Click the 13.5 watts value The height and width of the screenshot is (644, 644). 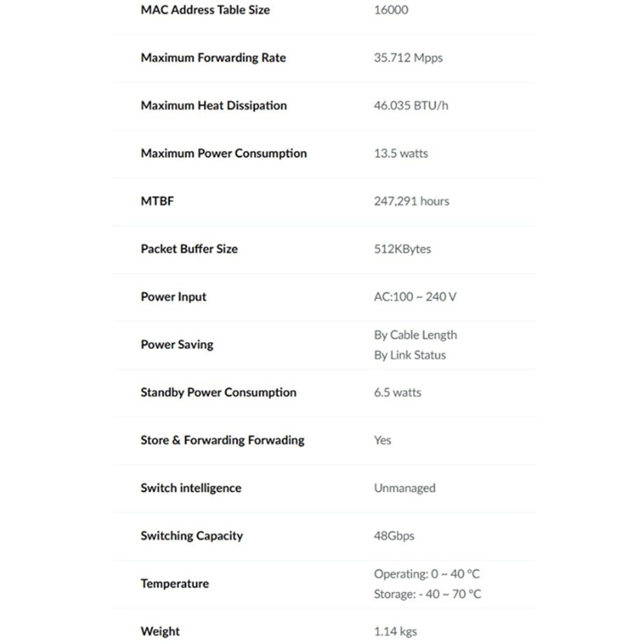click(x=401, y=153)
